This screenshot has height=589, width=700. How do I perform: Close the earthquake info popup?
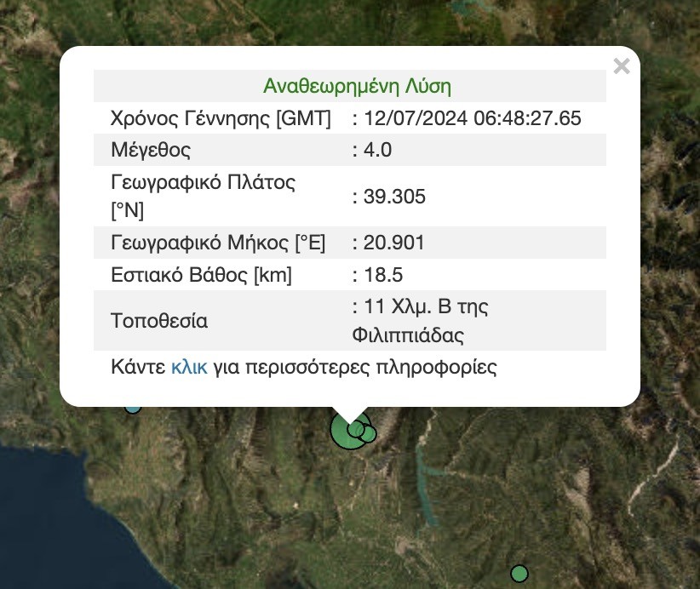click(622, 66)
